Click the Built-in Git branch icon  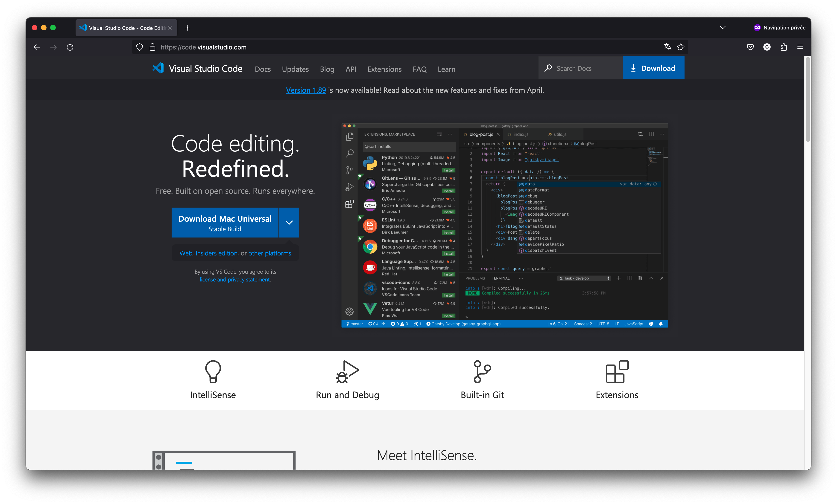pyautogui.click(x=482, y=372)
